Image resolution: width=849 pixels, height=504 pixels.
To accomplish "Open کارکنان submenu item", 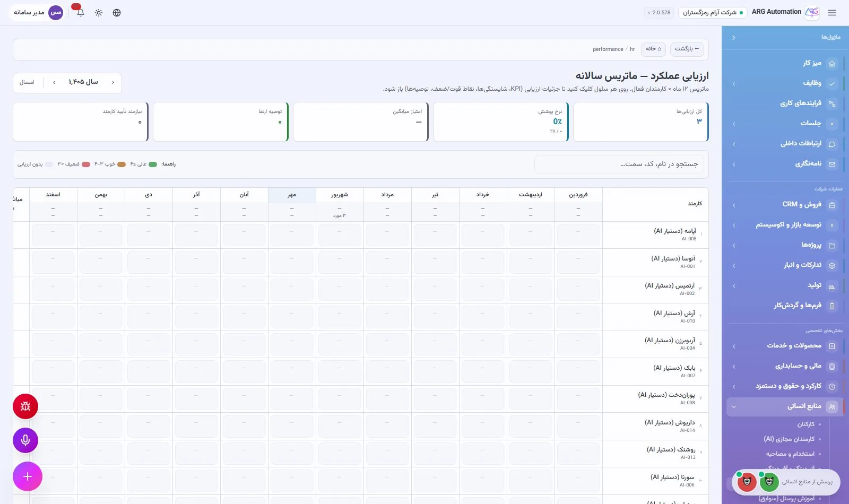I will pyautogui.click(x=805, y=424).
